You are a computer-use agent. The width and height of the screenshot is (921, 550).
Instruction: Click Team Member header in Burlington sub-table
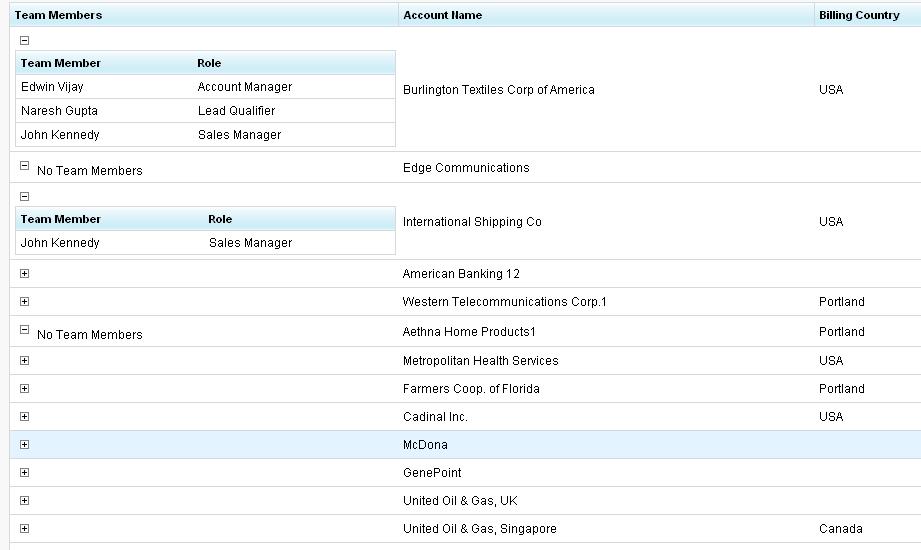(60, 63)
